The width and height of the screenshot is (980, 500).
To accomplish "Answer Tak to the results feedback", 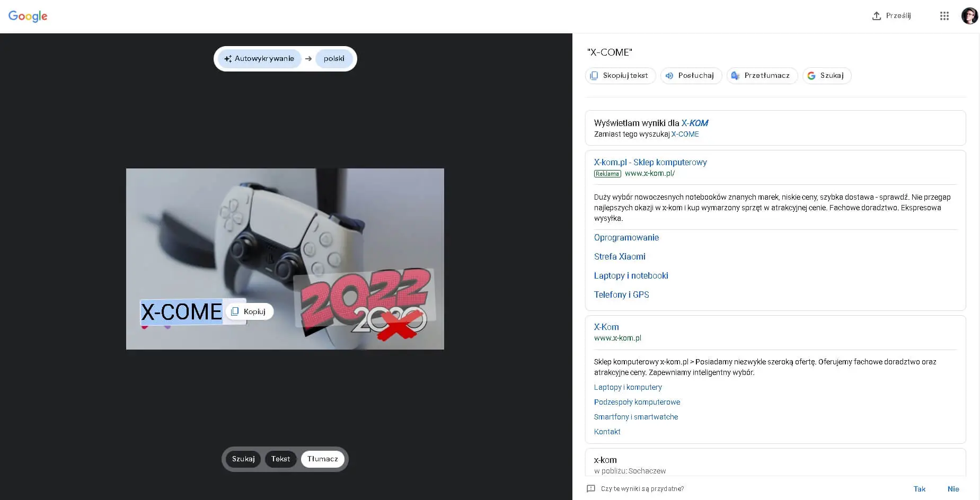I will click(919, 489).
